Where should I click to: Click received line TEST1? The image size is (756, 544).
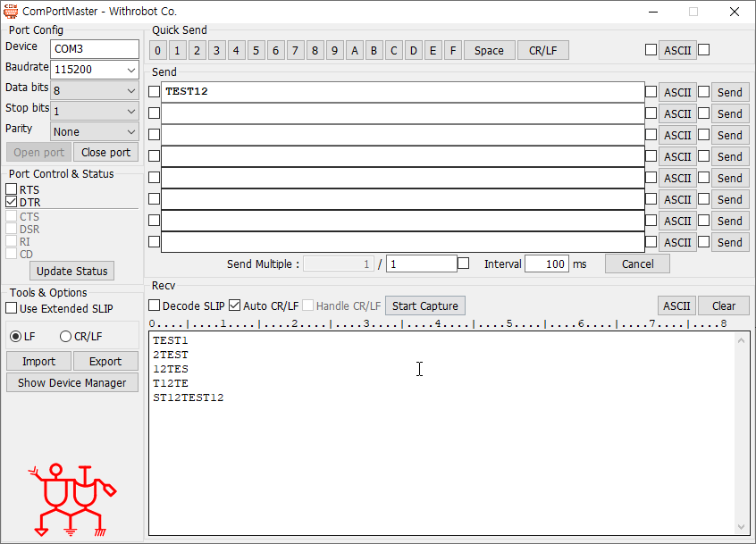click(171, 340)
